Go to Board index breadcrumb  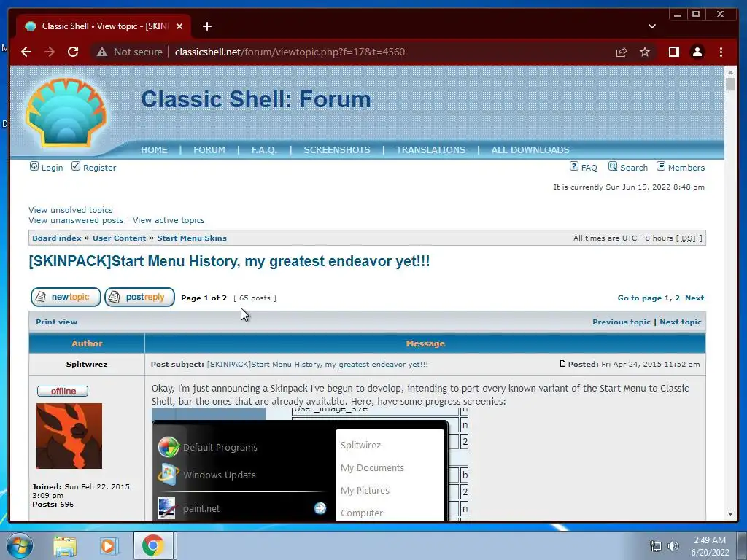57,238
